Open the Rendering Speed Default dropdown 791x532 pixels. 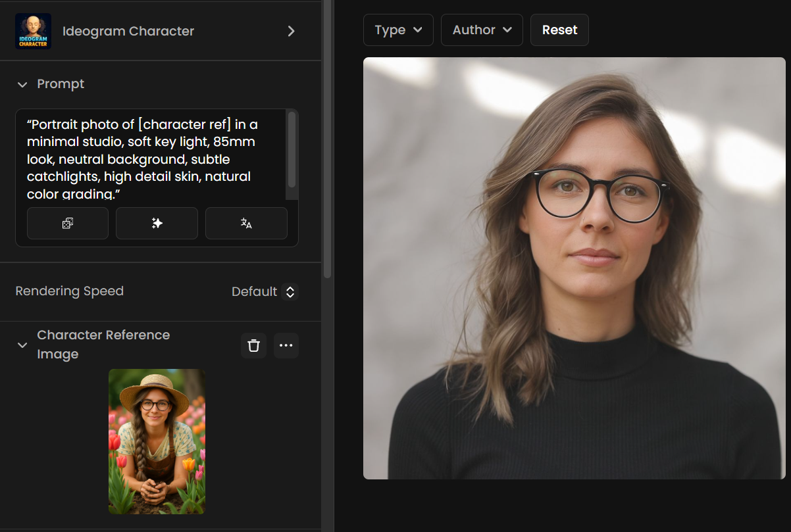265,291
